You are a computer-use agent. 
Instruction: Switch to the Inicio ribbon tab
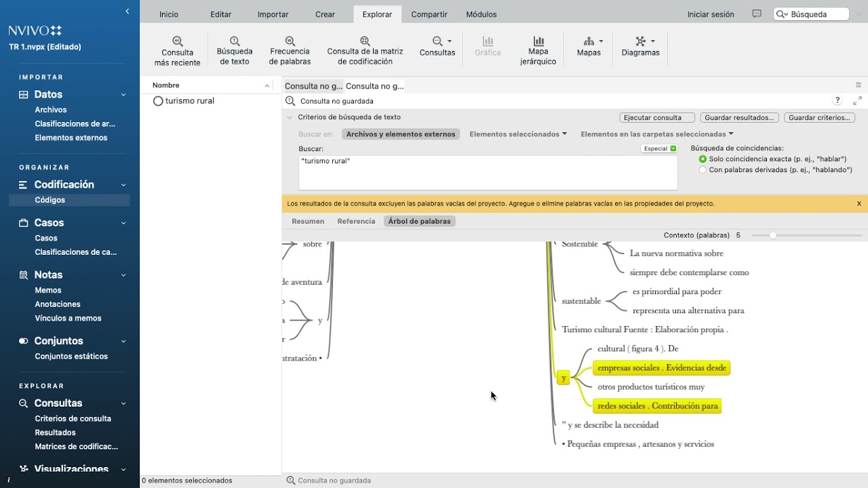169,14
